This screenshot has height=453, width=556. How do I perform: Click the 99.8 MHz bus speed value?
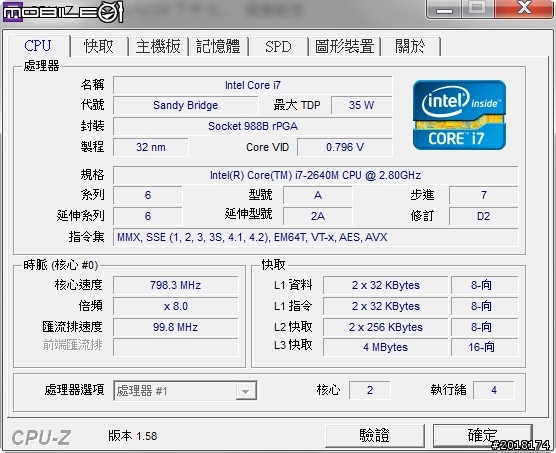(x=176, y=327)
